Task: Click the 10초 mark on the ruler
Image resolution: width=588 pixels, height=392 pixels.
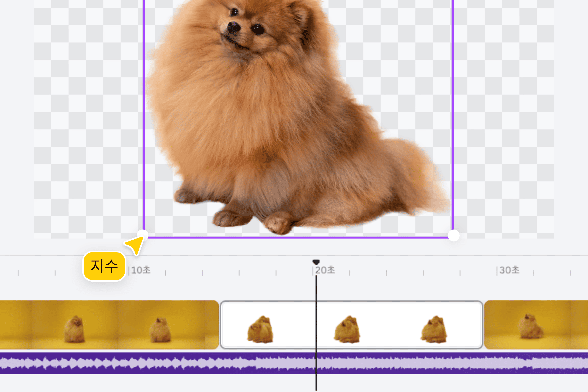Action: coord(141,270)
